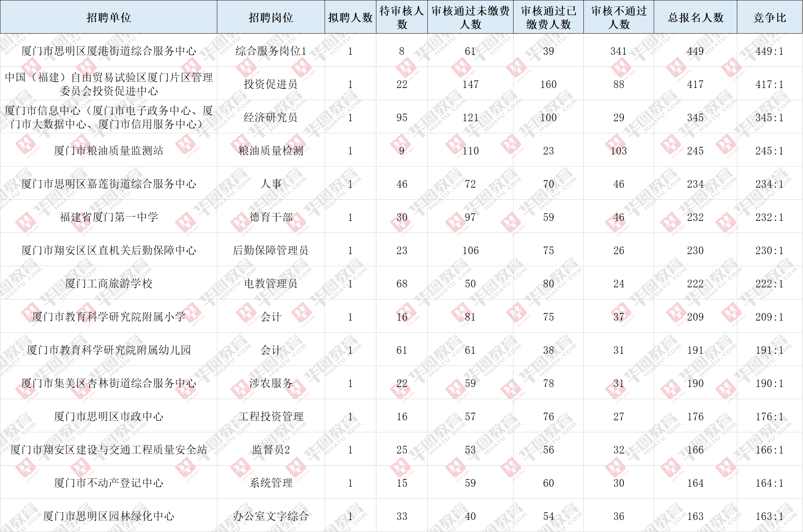Select the 166:1 ratio cell

(x=770, y=449)
